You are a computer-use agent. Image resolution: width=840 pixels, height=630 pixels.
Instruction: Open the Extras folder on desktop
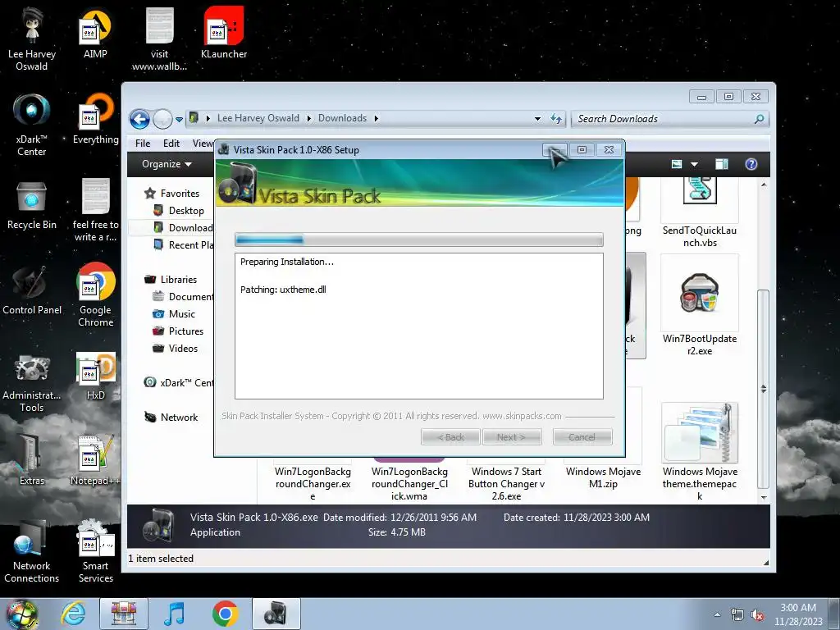(32, 461)
